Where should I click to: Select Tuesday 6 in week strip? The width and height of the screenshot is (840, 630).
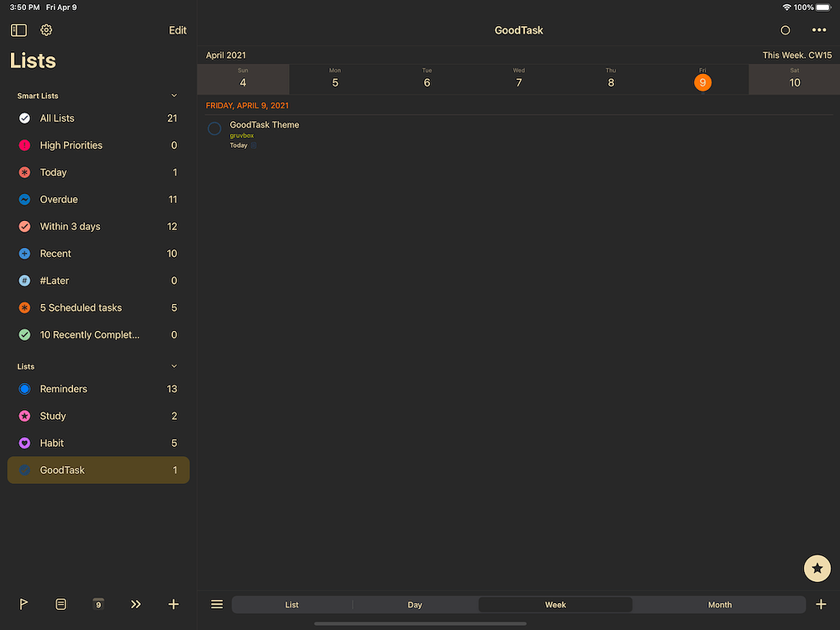427,80
